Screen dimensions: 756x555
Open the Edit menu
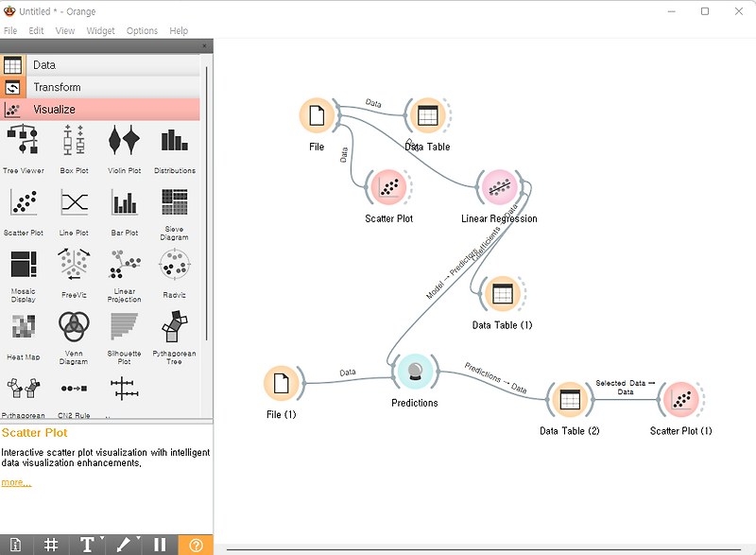tap(36, 31)
